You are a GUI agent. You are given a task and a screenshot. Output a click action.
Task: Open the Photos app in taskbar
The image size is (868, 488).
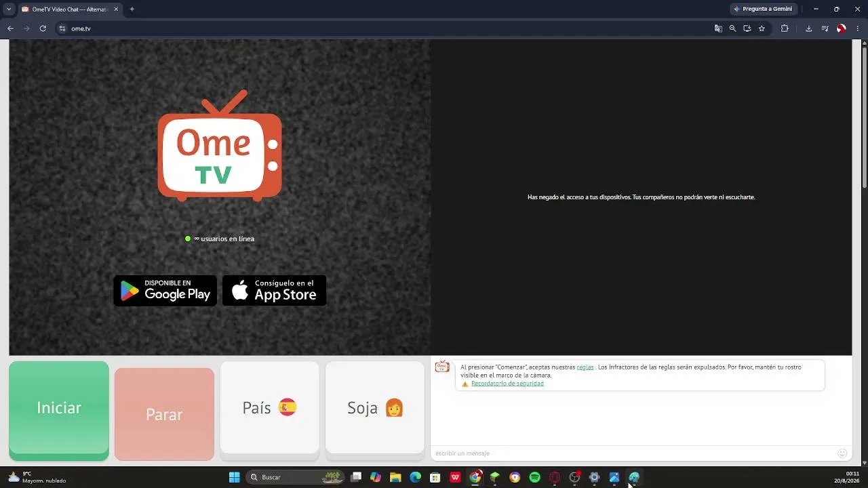coord(614,477)
